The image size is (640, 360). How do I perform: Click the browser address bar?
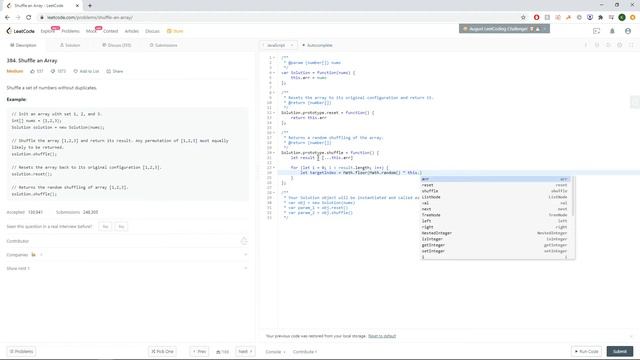278,18
